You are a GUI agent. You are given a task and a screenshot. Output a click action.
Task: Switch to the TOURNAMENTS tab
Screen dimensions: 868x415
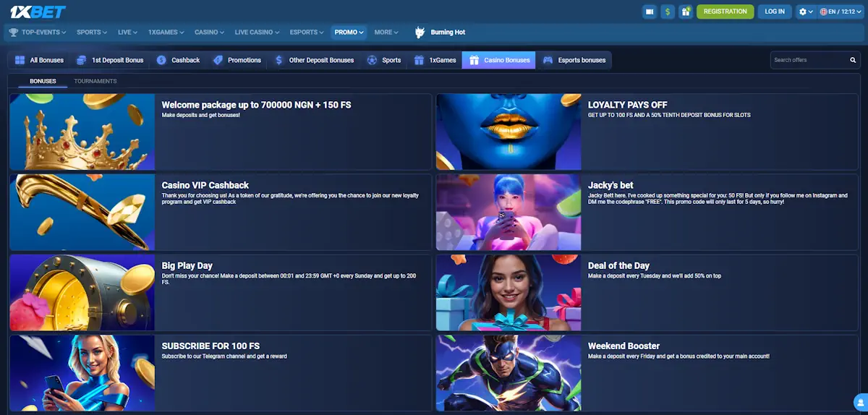[95, 81]
